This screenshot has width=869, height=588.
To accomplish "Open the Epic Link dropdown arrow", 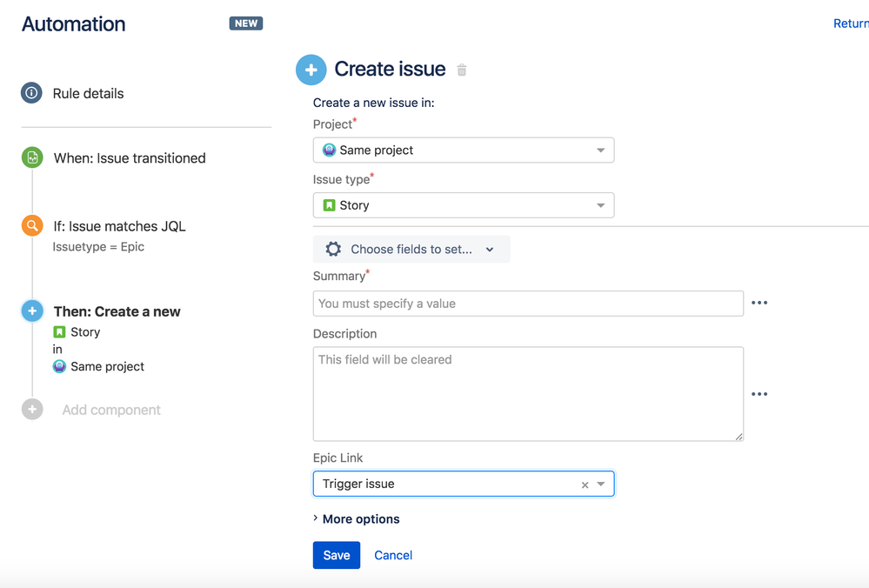I will (601, 484).
